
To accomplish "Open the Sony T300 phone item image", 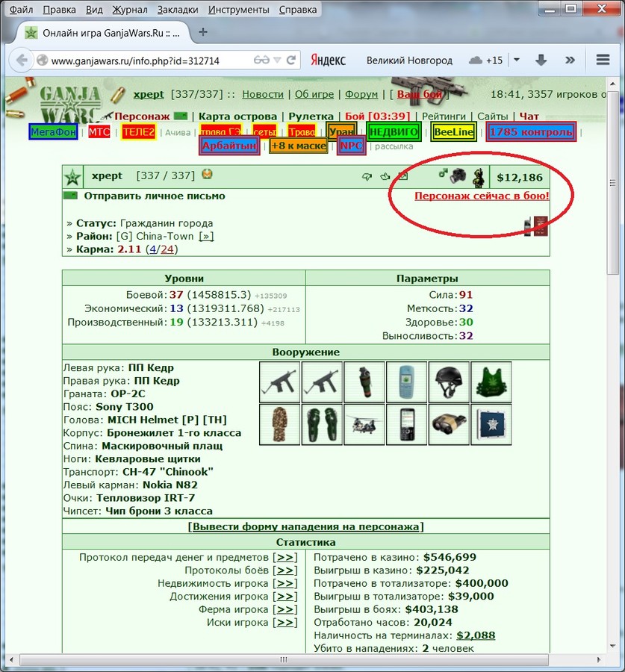I will pos(406,382).
